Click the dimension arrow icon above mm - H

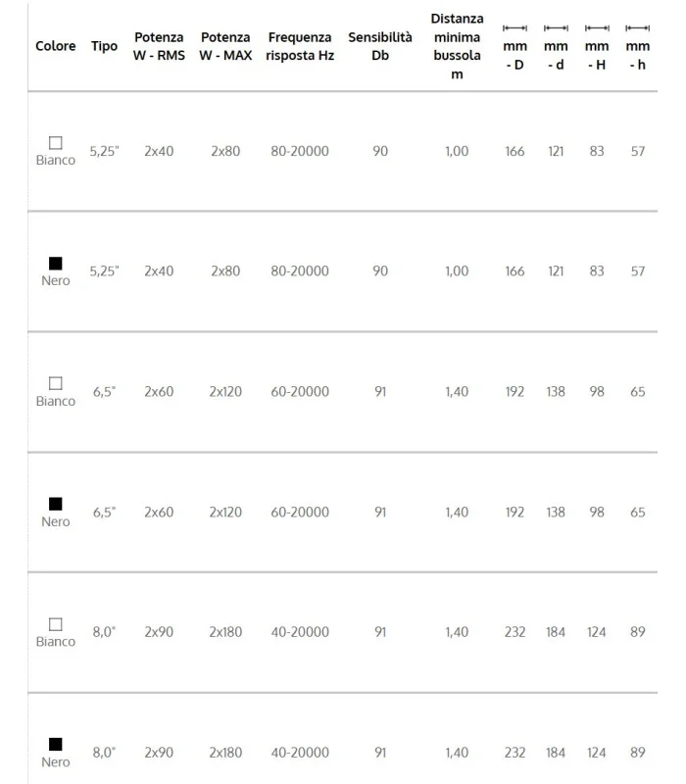click(x=597, y=28)
